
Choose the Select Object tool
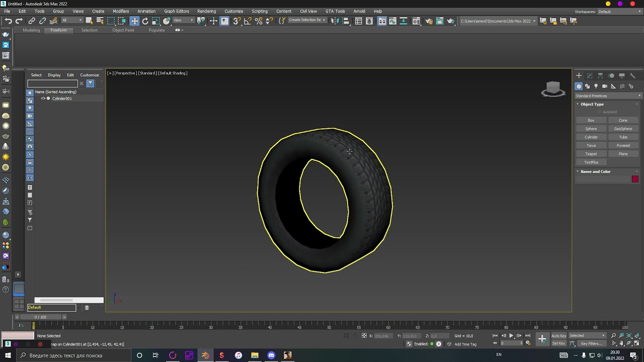(x=89, y=21)
